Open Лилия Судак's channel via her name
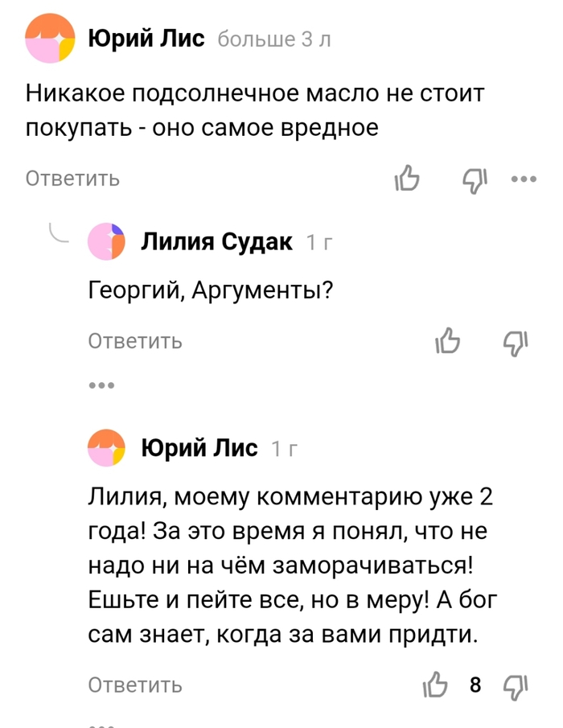563x728 pixels. (216, 241)
